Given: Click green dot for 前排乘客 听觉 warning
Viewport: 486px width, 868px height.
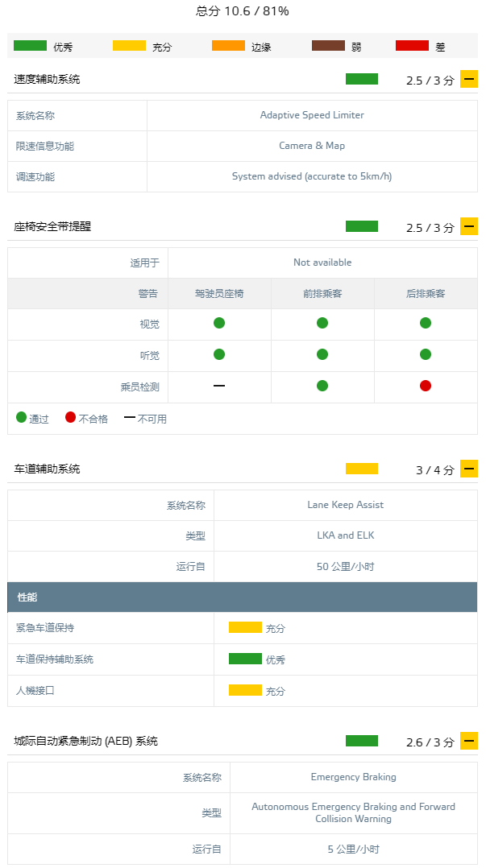Looking at the screenshot, I should [x=322, y=354].
